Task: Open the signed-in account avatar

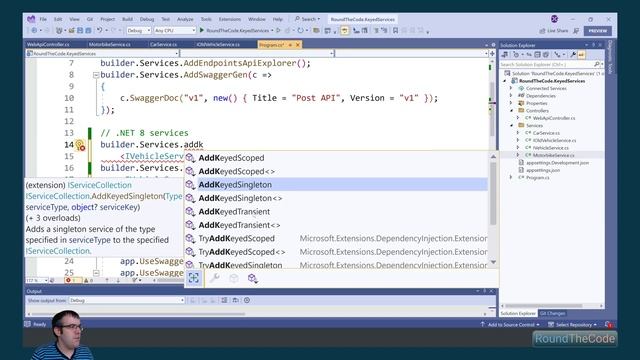Action: click(554, 19)
